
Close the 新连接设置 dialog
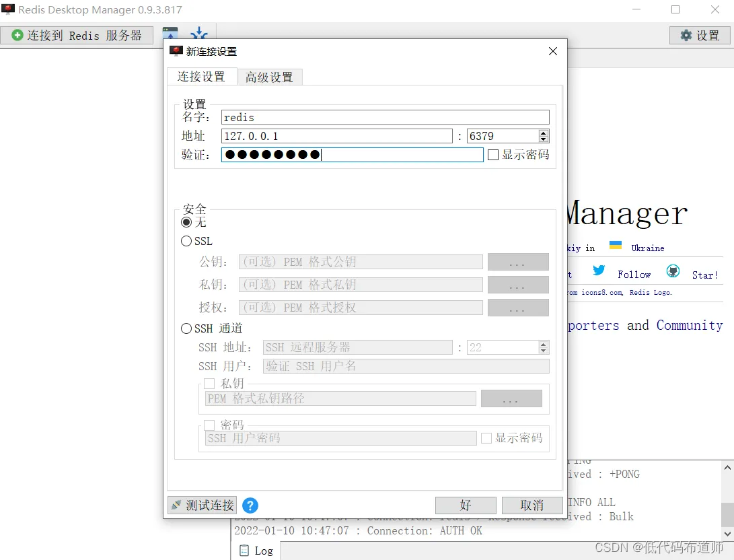553,51
